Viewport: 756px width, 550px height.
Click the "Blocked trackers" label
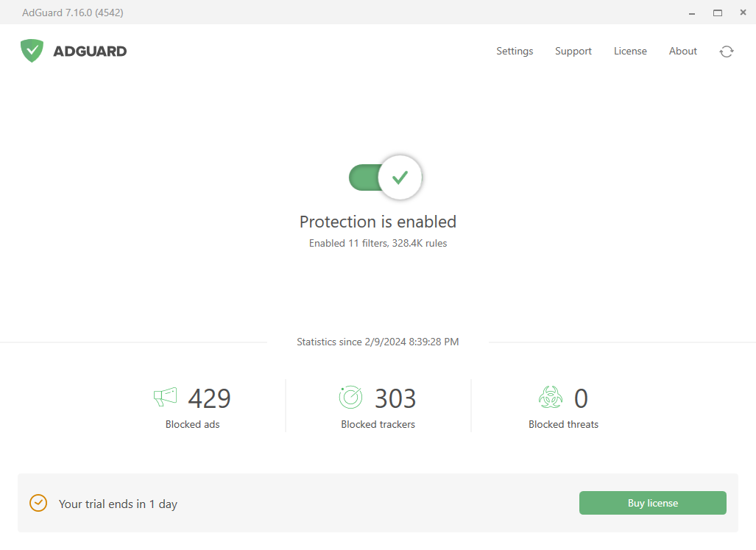[x=378, y=424]
